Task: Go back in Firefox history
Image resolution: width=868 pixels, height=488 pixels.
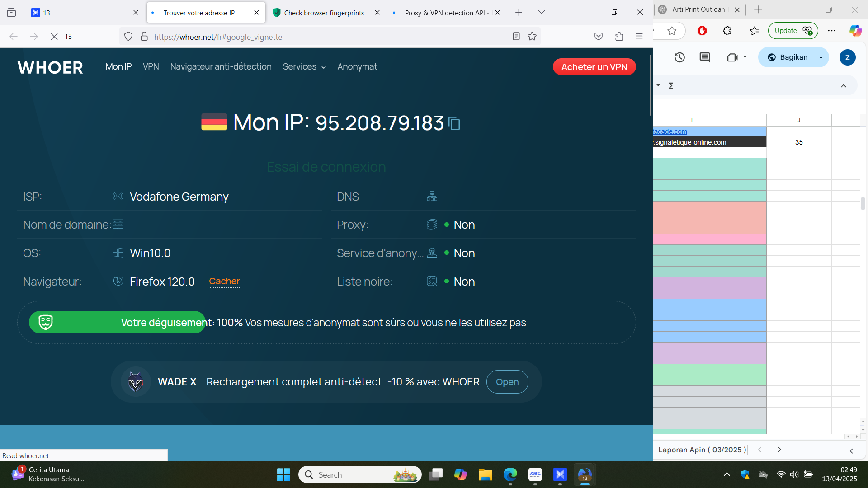Action: pos(14,37)
